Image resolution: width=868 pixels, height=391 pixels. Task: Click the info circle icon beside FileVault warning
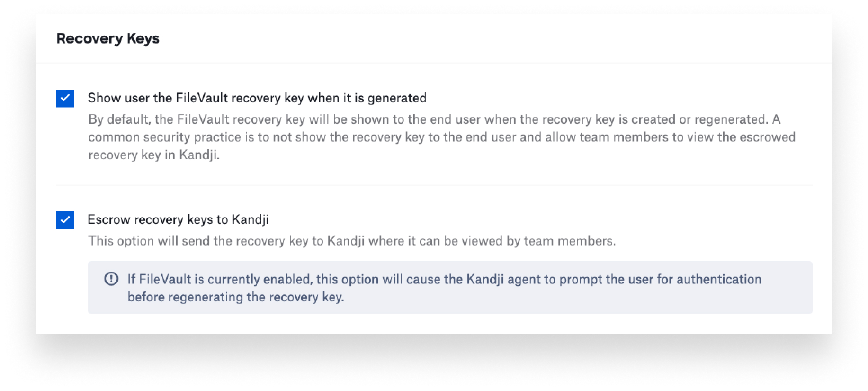click(111, 279)
